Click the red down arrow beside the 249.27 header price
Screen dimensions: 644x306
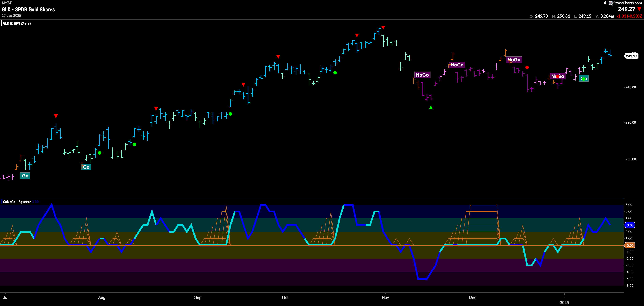point(640,9)
